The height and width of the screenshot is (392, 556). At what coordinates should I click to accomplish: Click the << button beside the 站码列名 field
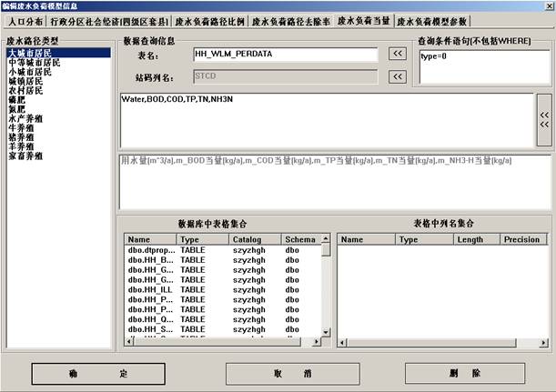pyautogui.click(x=397, y=76)
